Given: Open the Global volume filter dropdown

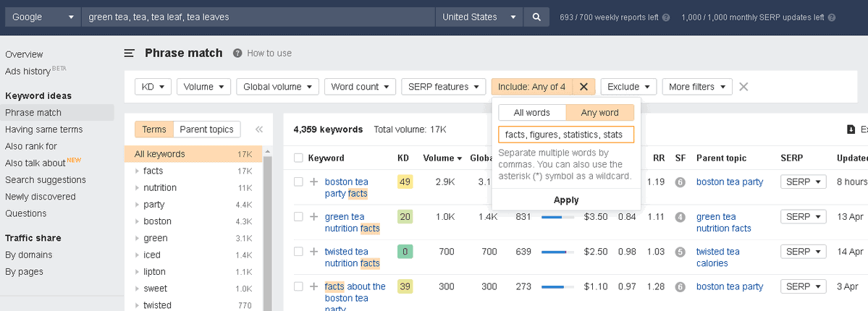Looking at the screenshot, I should pos(278,87).
